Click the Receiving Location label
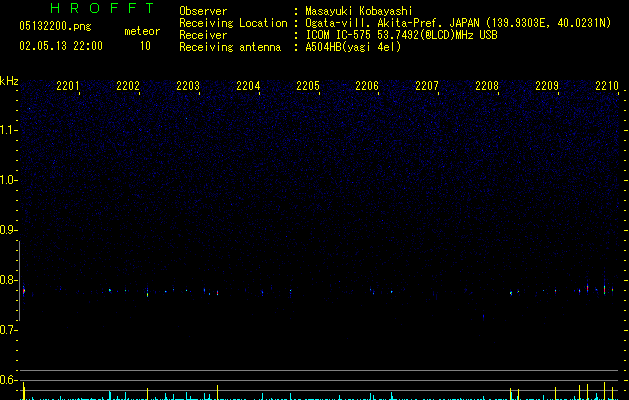The height and width of the screenshot is (400, 629). point(233,23)
